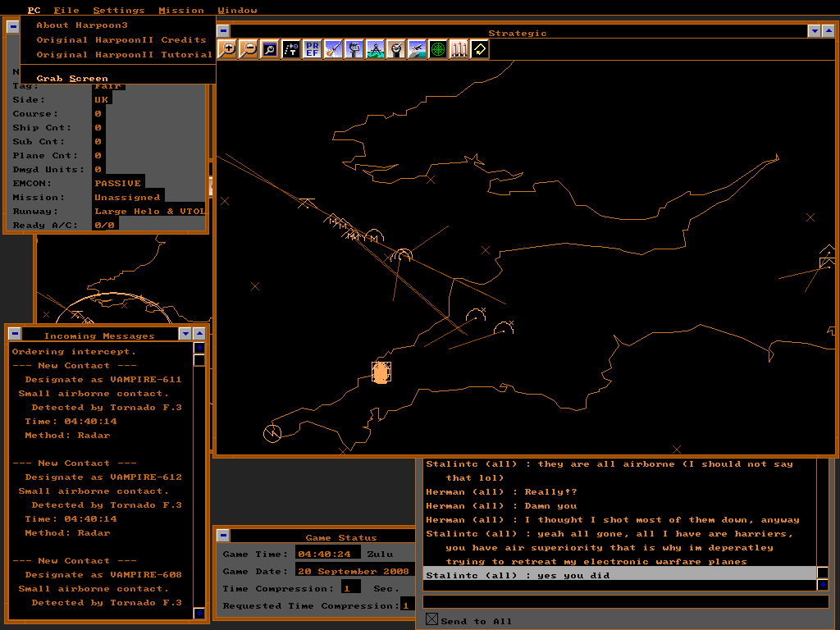
Task: Click the zoom in magnifier icon
Action: 228,49
